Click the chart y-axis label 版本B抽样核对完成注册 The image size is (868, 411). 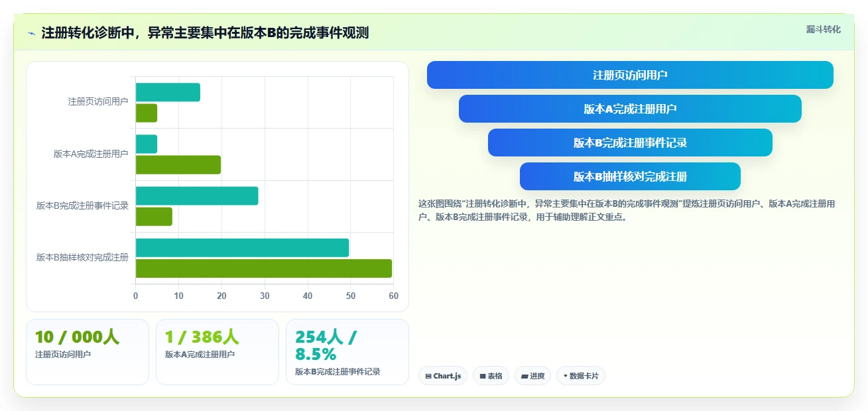[x=82, y=257]
